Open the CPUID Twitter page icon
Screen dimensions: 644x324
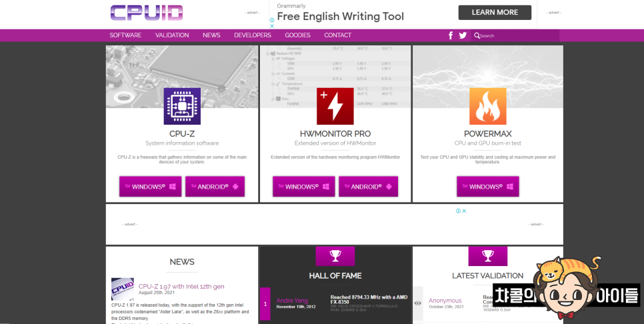463,35
